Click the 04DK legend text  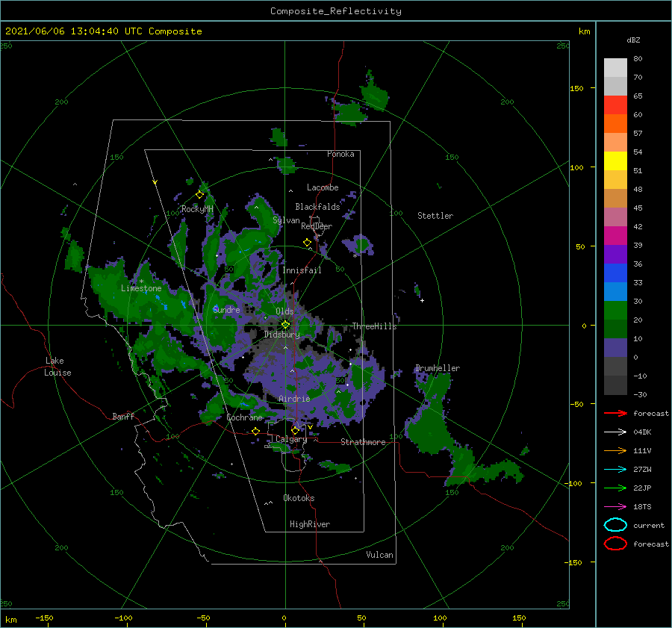(x=642, y=432)
